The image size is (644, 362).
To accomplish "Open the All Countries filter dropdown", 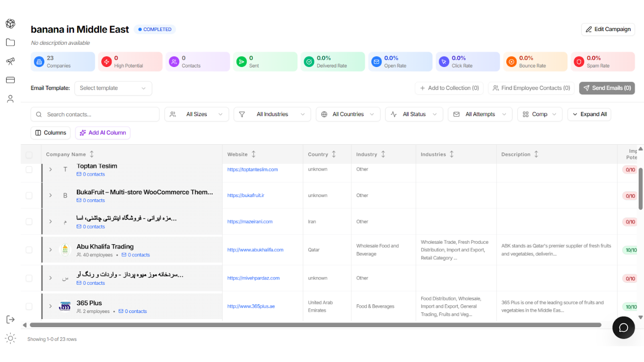I will pos(348,114).
